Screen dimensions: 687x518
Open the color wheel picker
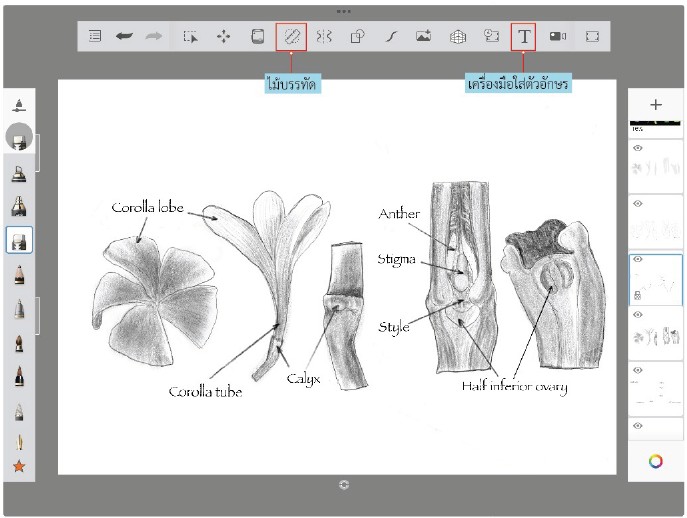click(x=656, y=461)
